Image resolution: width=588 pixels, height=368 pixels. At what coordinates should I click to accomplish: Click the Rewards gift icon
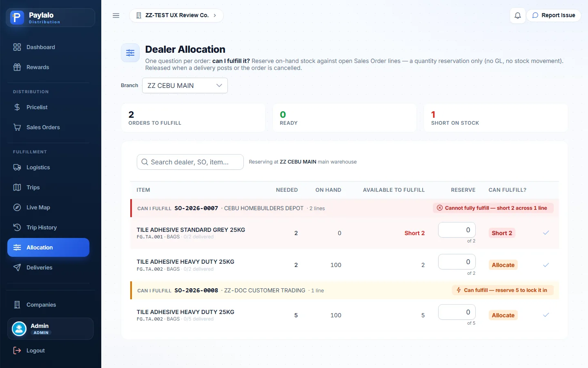(17, 67)
